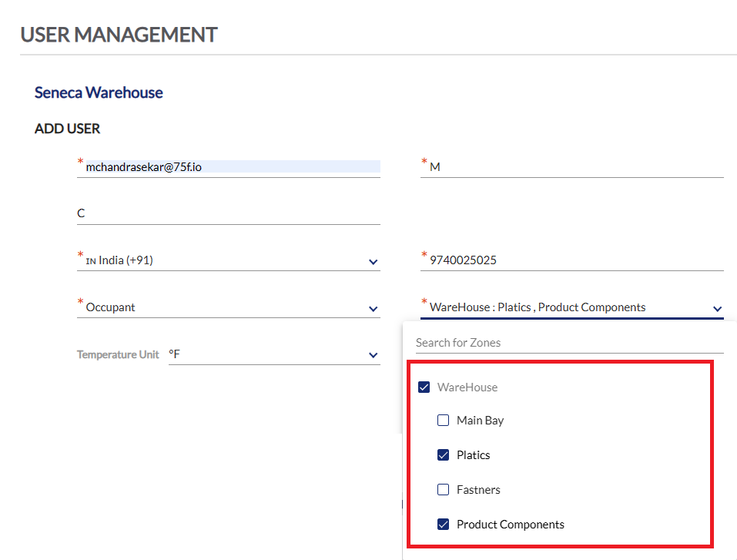
Task: Click the first name field containing M
Action: coord(571,167)
